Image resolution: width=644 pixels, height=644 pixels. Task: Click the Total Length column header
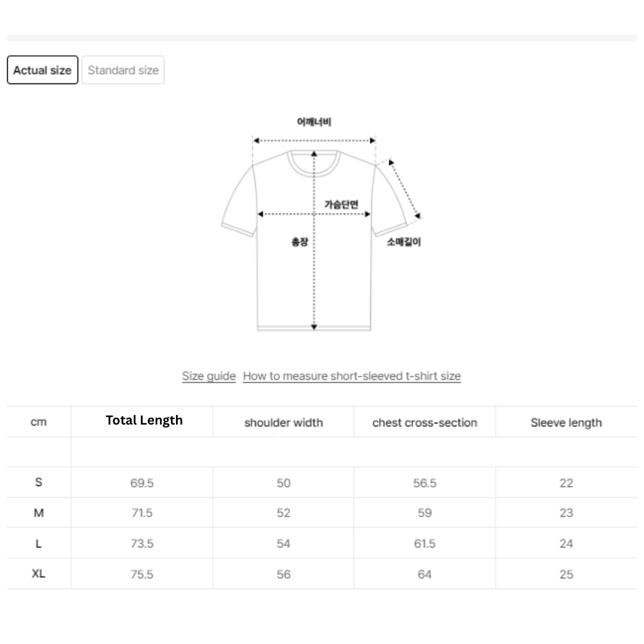[x=144, y=420]
